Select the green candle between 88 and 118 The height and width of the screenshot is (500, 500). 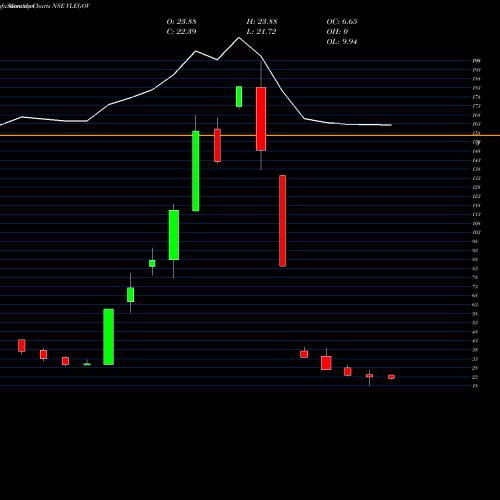pyautogui.click(x=174, y=235)
